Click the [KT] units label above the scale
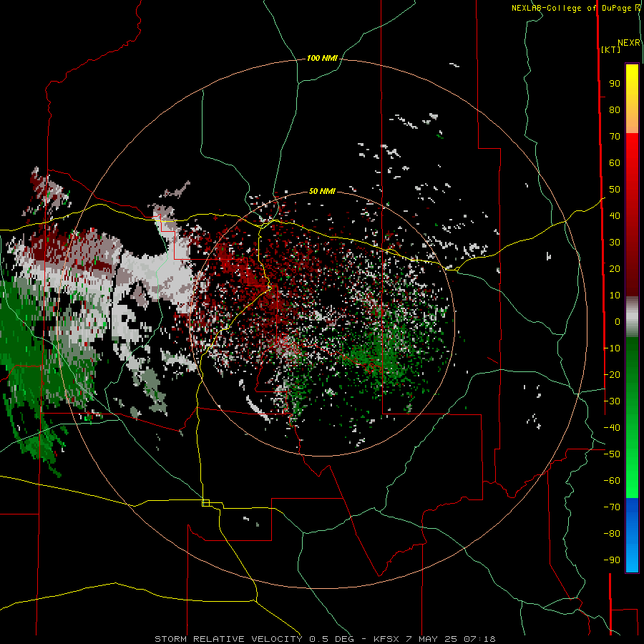Image resolution: width=644 pixels, height=644 pixels. pyautogui.click(x=610, y=49)
